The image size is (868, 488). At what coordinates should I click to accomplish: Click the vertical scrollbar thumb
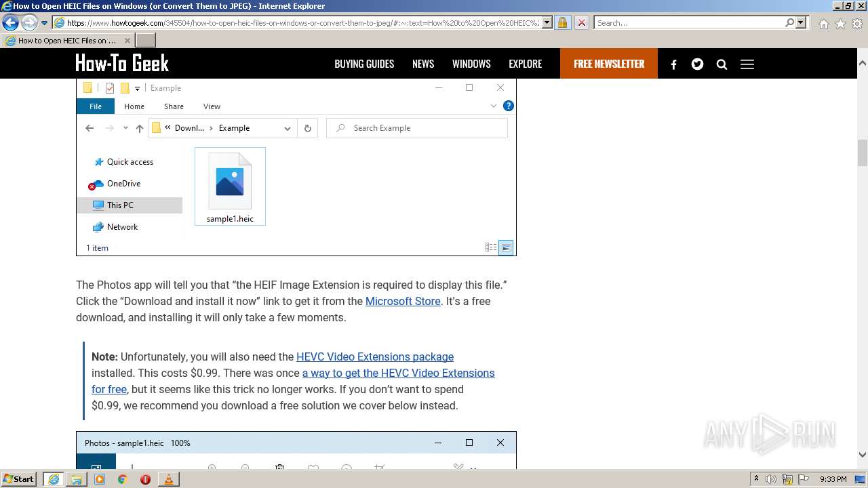coord(863,153)
